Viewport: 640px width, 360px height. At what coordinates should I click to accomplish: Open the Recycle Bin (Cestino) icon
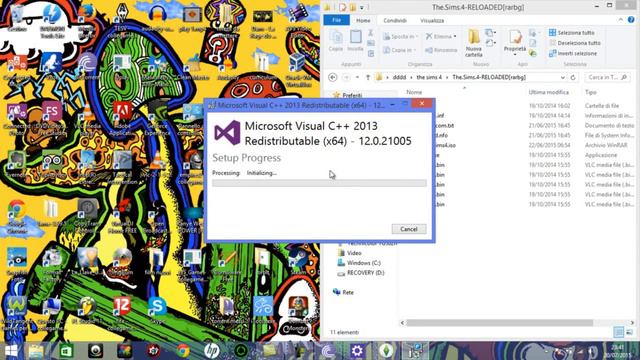(x=17, y=19)
